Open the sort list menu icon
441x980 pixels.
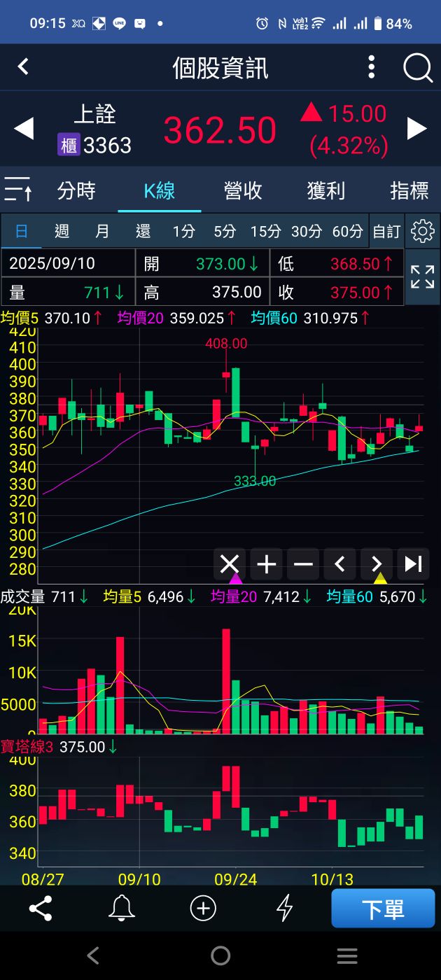coord(18,190)
